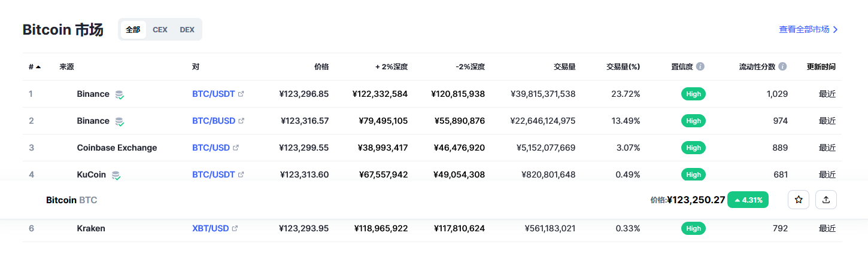
Task: Switch to the DEX filter tab
Action: click(x=187, y=30)
